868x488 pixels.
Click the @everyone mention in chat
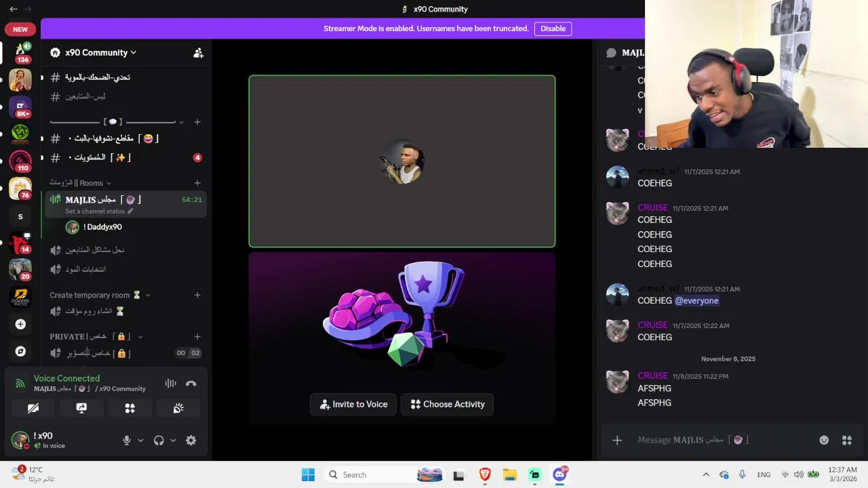pyautogui.click(x=696, y=301)
